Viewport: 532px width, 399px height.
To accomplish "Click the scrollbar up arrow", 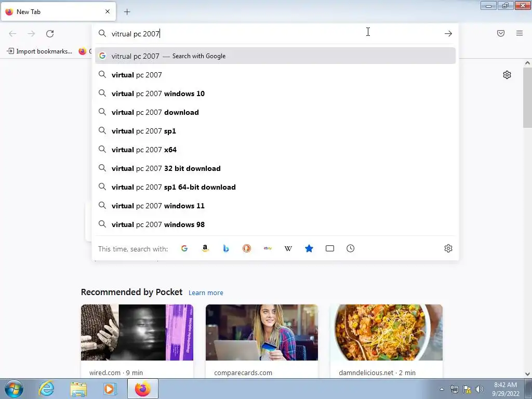I will click(x=527, y=63).
